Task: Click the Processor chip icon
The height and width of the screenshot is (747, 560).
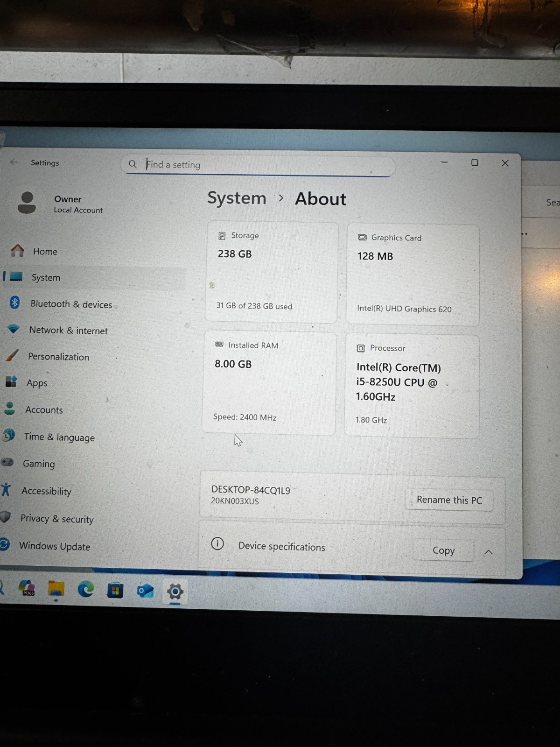Action: pos(361,348)
